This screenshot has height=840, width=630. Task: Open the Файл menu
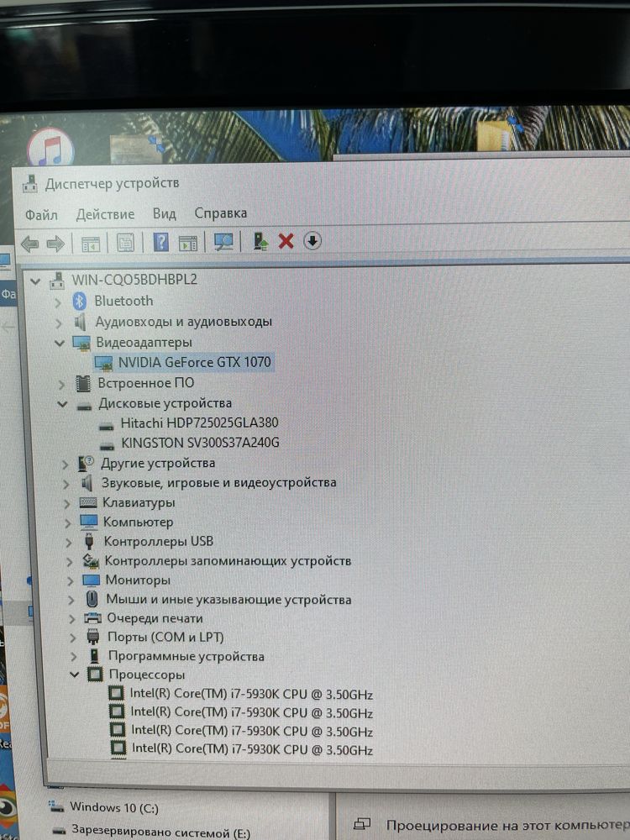click(x=41, y=215)
